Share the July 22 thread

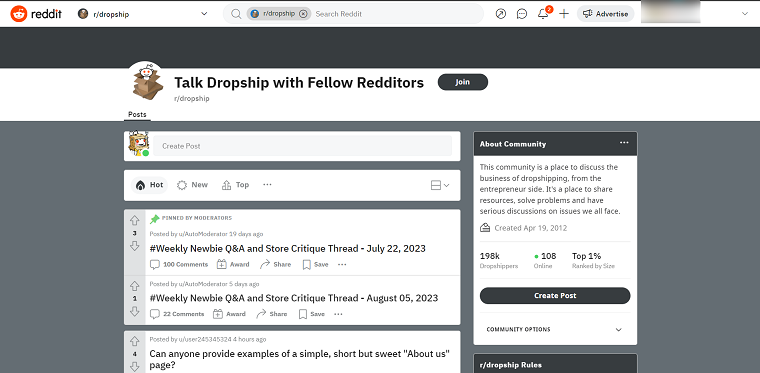tap(275, 264)
